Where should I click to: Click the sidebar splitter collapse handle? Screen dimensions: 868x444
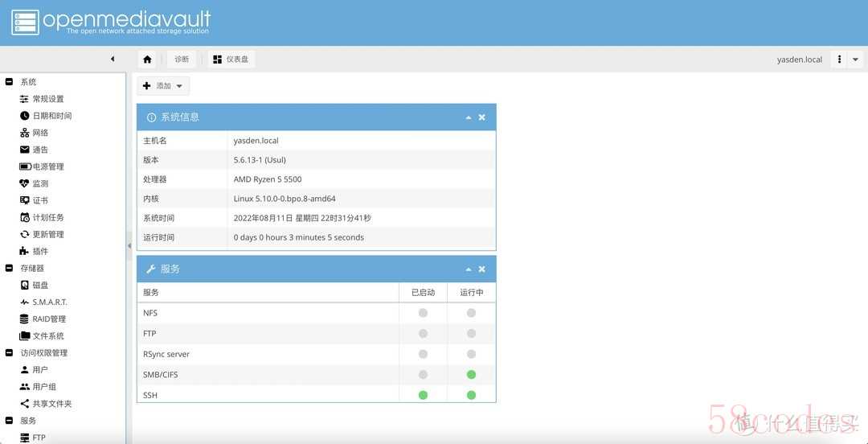129,245
